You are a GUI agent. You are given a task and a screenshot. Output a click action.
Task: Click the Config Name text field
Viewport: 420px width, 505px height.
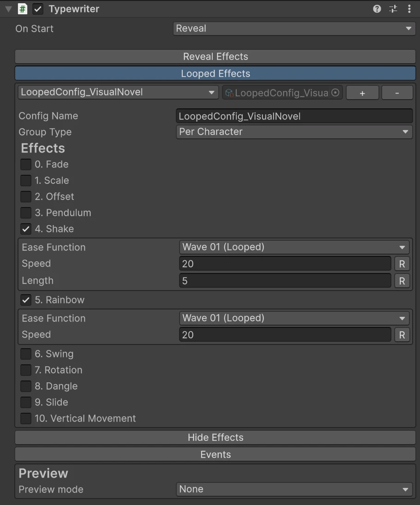[294, 116]
